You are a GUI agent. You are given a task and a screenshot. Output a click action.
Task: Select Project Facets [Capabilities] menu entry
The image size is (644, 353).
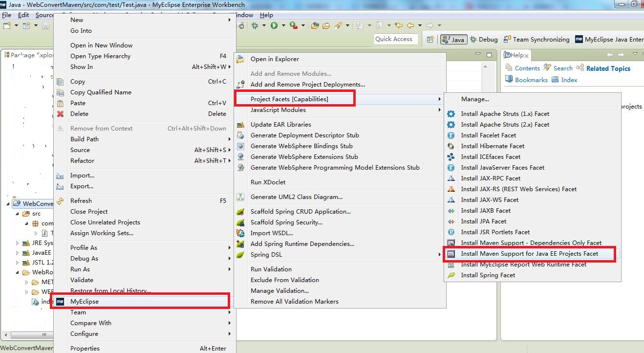(340, 99)
